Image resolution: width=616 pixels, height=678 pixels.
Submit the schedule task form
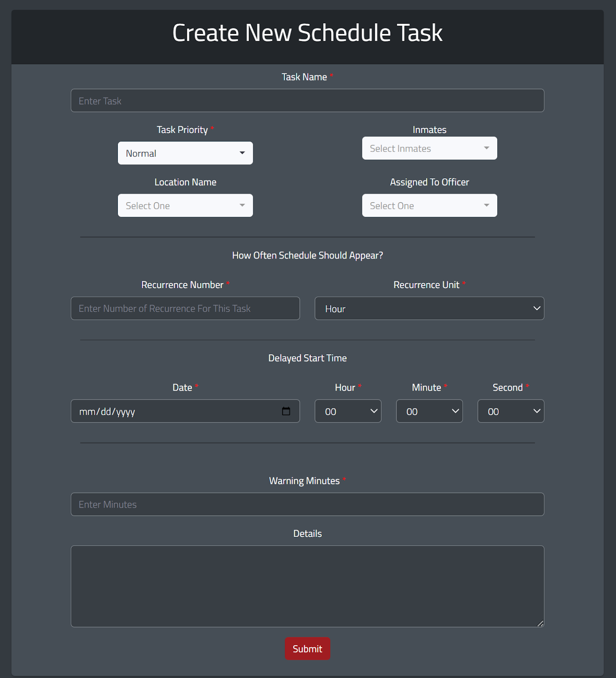click(x=307, y=649)
